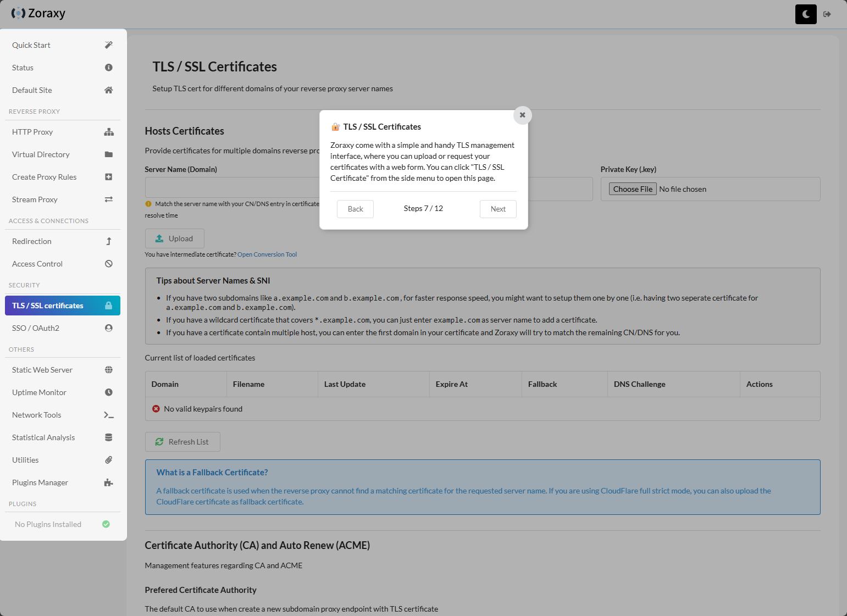Open Statistical Analysis via the database icon

pyautogui.click(x=109, y=437)
